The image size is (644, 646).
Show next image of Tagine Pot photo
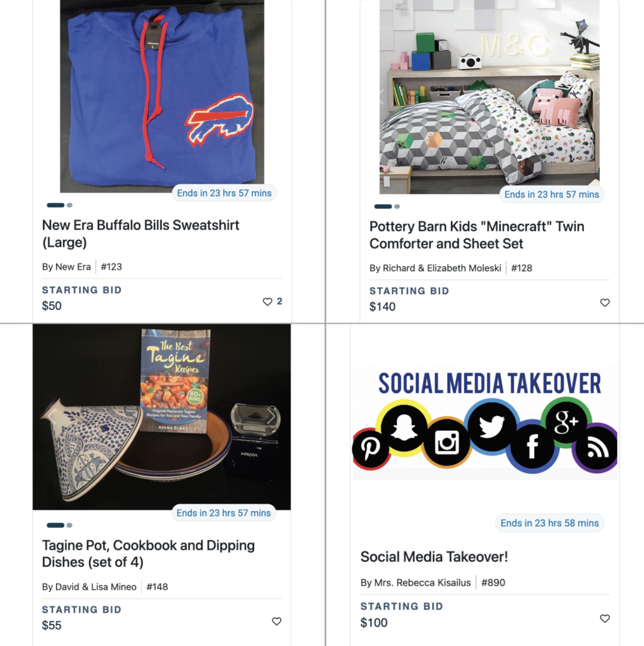coord(271,416)
